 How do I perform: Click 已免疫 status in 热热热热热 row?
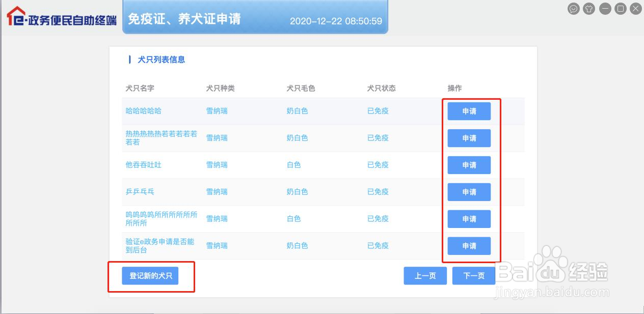(378, 138)
